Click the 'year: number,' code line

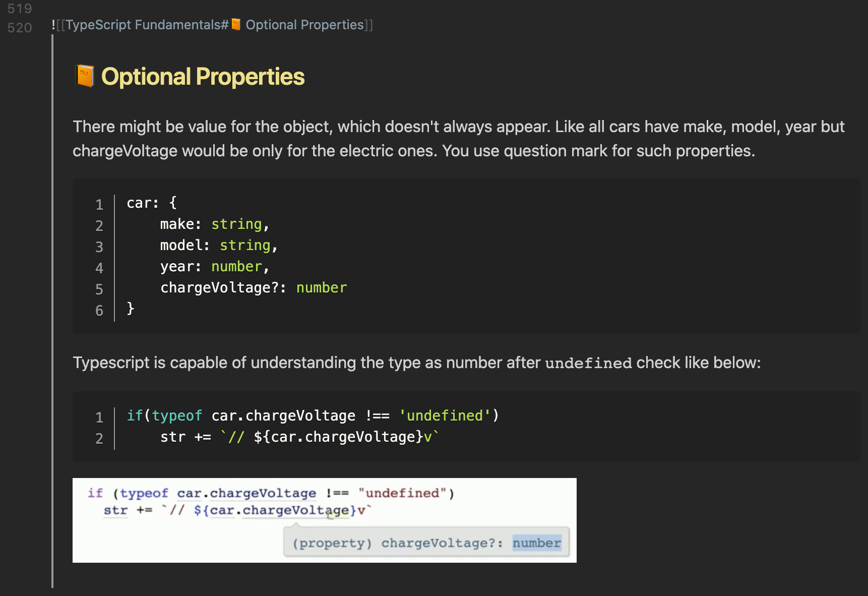tap(215, 266)
